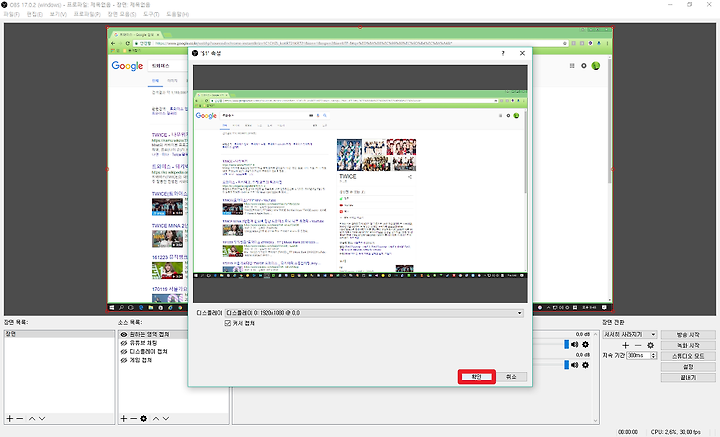Open the 장면 모음(S) menu

click(x=122, y=14)
